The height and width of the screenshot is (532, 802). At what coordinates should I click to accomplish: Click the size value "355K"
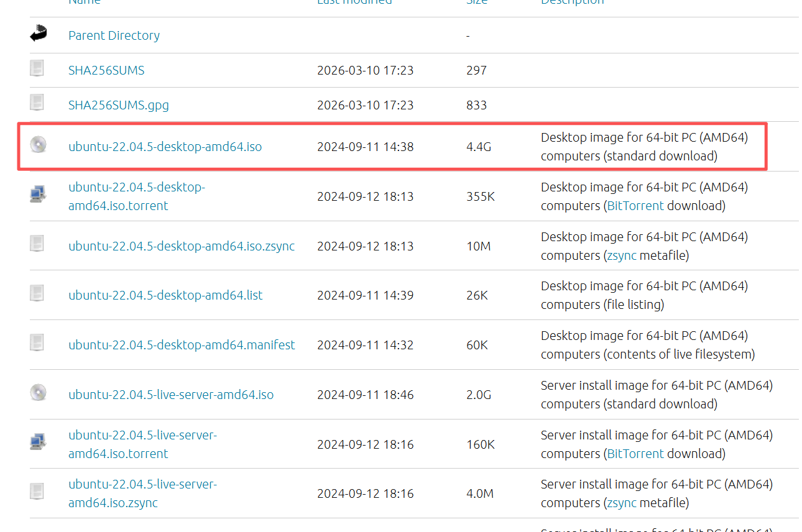(481, 196)
